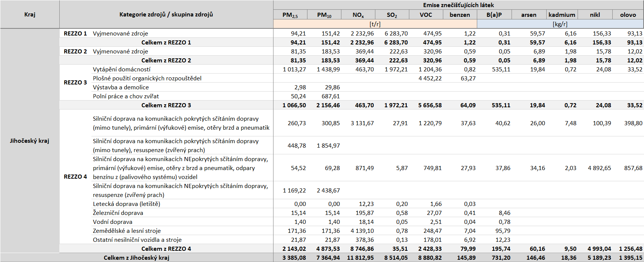The height and width of the screenshot is (262, 644).
Task: Click the [t/r] unit cell
Action: pyautogui.click(x=375, y=24)
